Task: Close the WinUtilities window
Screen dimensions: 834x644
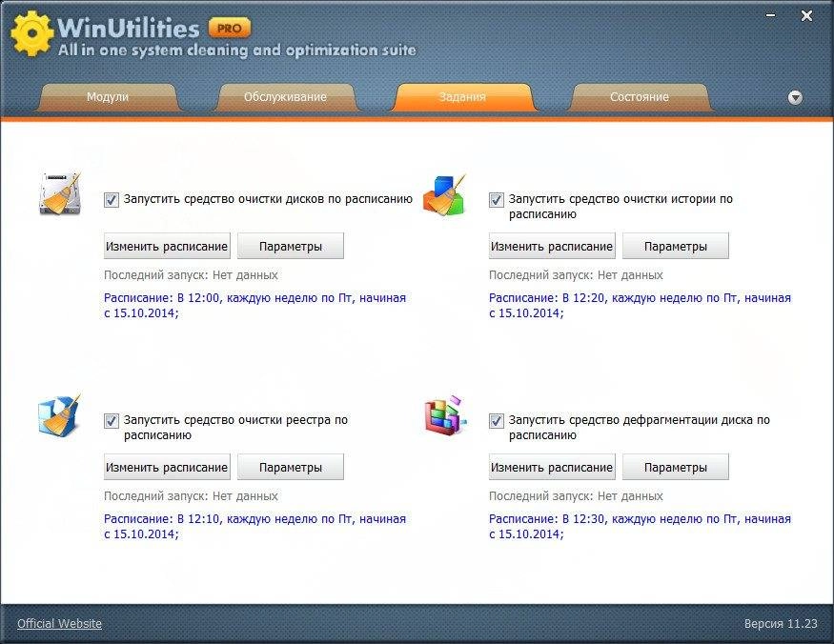Action: 807,16
